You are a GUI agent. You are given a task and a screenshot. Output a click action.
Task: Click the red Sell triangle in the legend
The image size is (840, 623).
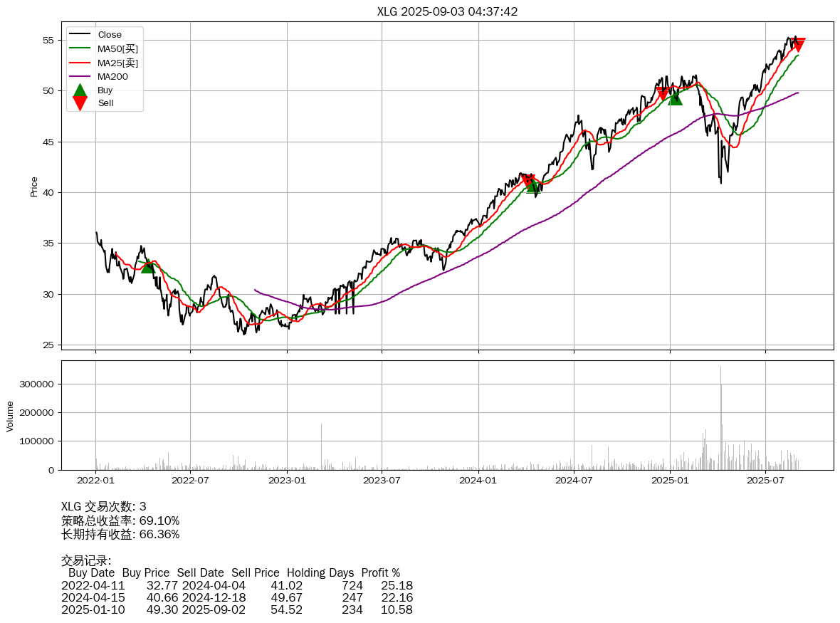(x=80, y=103)
